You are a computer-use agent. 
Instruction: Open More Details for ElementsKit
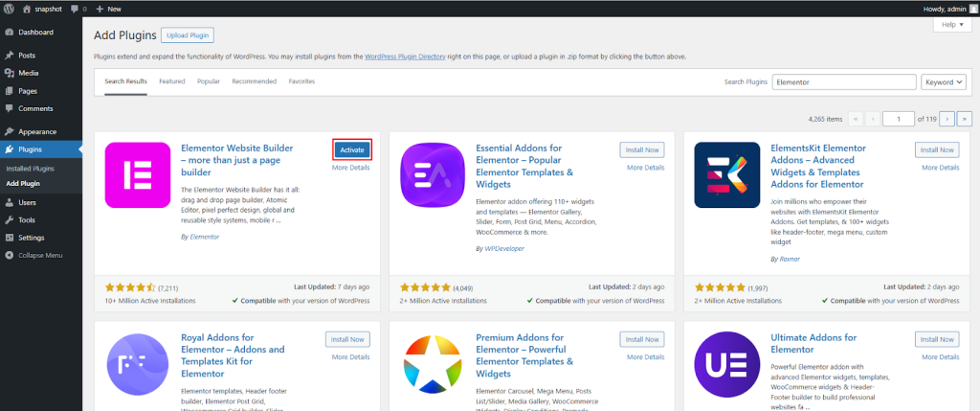941,168
